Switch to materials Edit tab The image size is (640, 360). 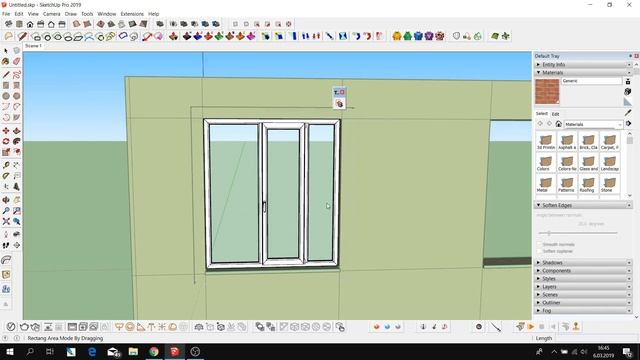556,114
